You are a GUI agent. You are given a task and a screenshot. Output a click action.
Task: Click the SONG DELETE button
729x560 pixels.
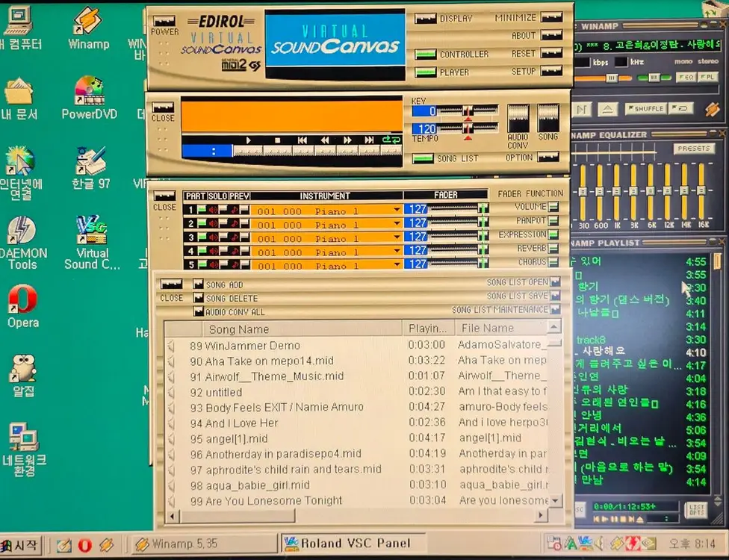coord(199,297)
